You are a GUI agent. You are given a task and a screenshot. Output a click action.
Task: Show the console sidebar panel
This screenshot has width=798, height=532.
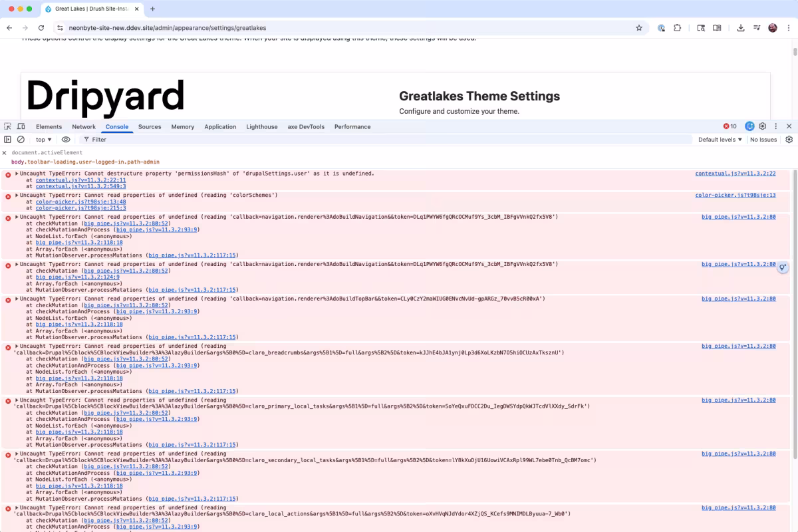tap(7, 139)
